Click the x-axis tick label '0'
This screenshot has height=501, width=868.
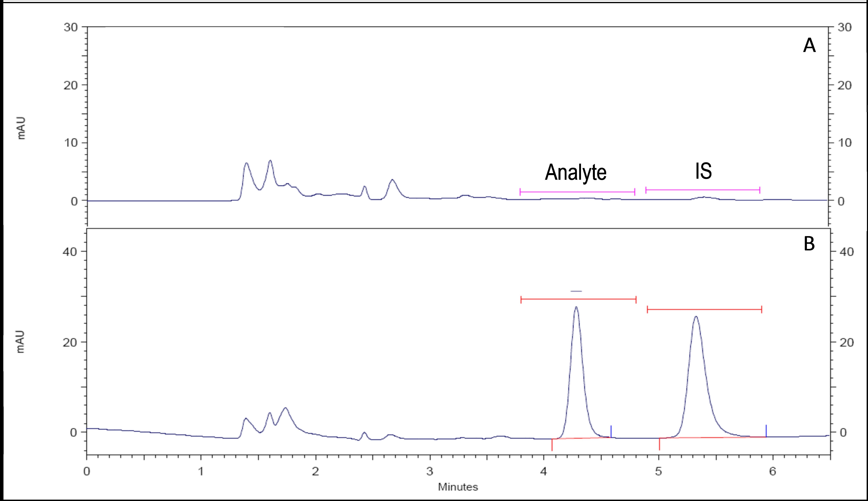point(87,471)
